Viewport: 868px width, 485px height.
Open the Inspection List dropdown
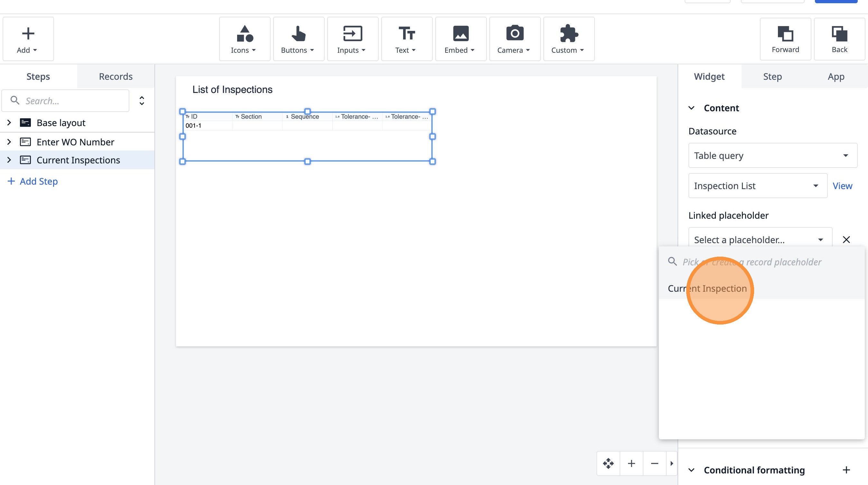[757, 186]
